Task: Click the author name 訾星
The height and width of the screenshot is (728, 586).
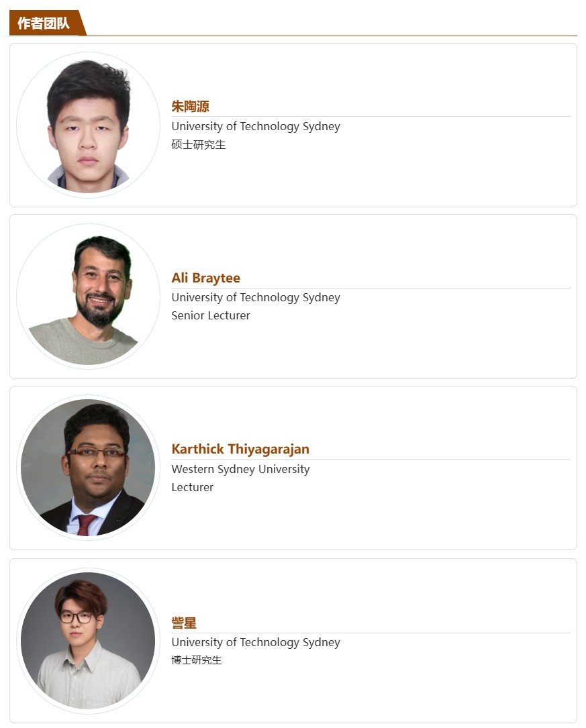Action: point(183,623)
